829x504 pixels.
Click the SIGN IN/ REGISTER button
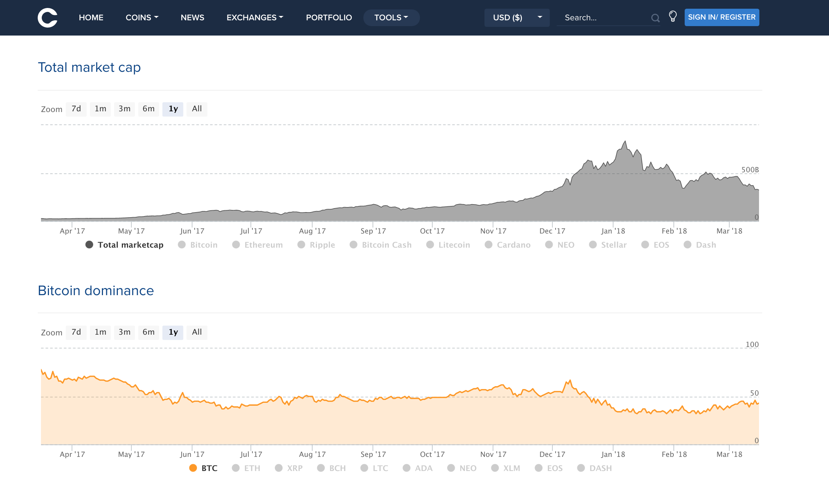click(x=721, y=17)
